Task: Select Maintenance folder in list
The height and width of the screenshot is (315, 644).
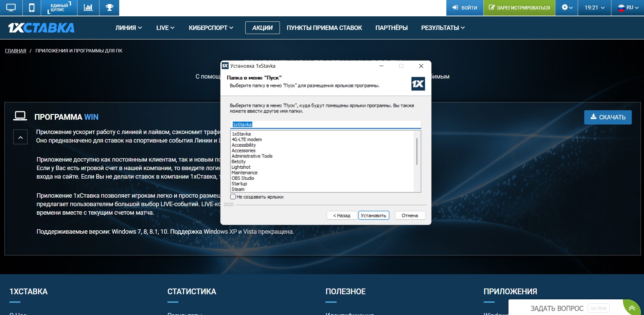Action: 245,172
